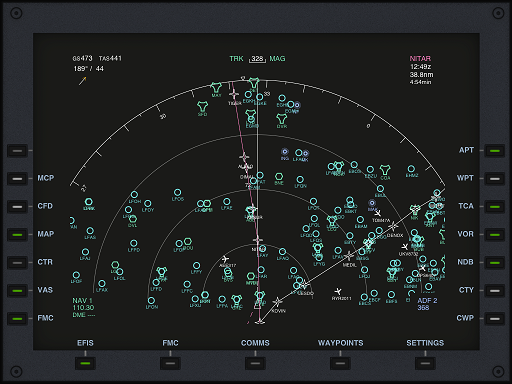The image size is (512, 384).
Task: Select the CFD display mode
Action: pyautogui.click(x=17, y=207)
